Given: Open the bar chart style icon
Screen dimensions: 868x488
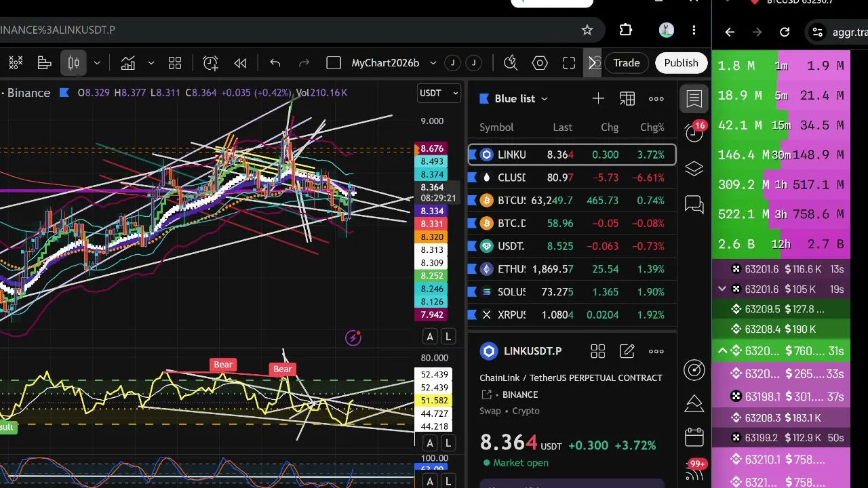Looking at the screenshot, I should pyautogui.click(x=45, y=63).
